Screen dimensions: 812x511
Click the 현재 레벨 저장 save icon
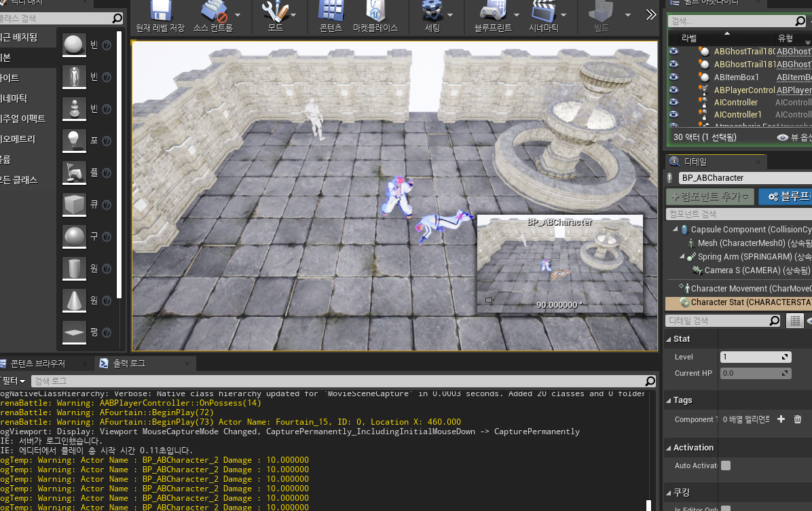click(x=160, y=10)
